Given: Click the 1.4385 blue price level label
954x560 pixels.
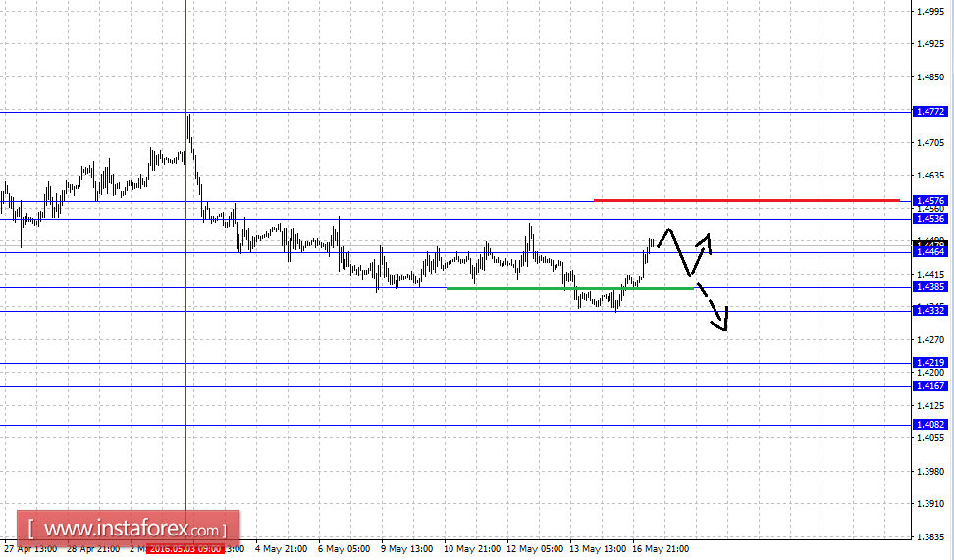Looking at the screenshot, I should click(x=930, y=287).
